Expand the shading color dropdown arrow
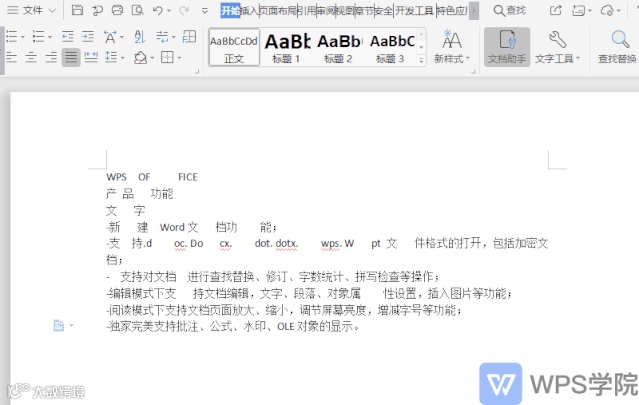Viewport: 639px width, 405px height. (x=152, y=58)
